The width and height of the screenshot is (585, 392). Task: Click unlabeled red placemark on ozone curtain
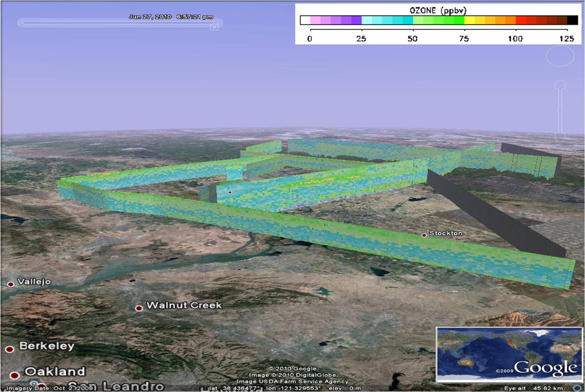point(230,192)
